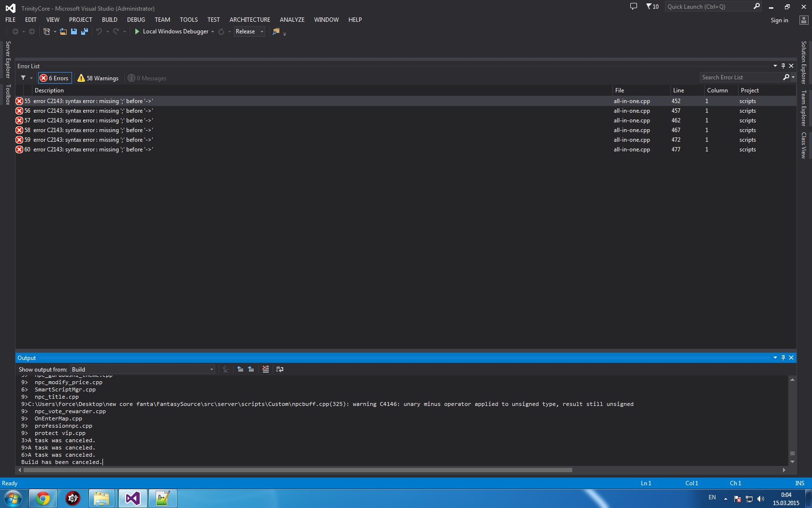Click the volume icon in system tray
The width and height of the screenshot is (812, 508).
[761, 499]
